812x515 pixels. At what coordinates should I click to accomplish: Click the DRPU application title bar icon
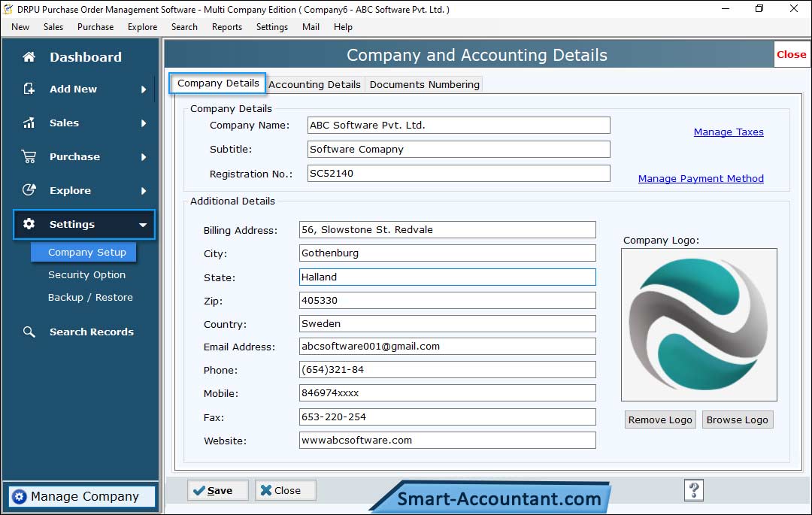pos(8,9)
